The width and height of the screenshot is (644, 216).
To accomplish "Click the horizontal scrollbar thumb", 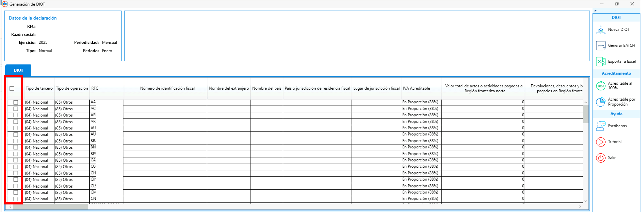I will [50, 207].
